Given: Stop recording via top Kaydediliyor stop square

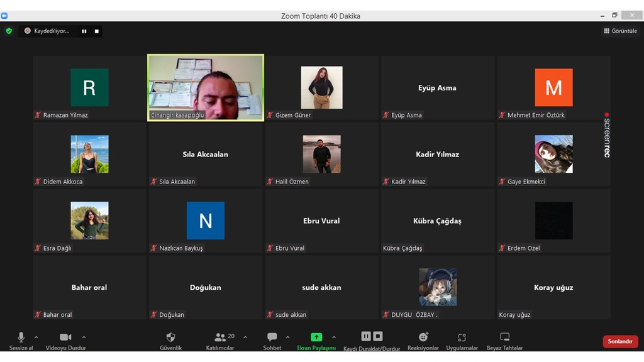Looking at the screenshot, I should (97, 31).
